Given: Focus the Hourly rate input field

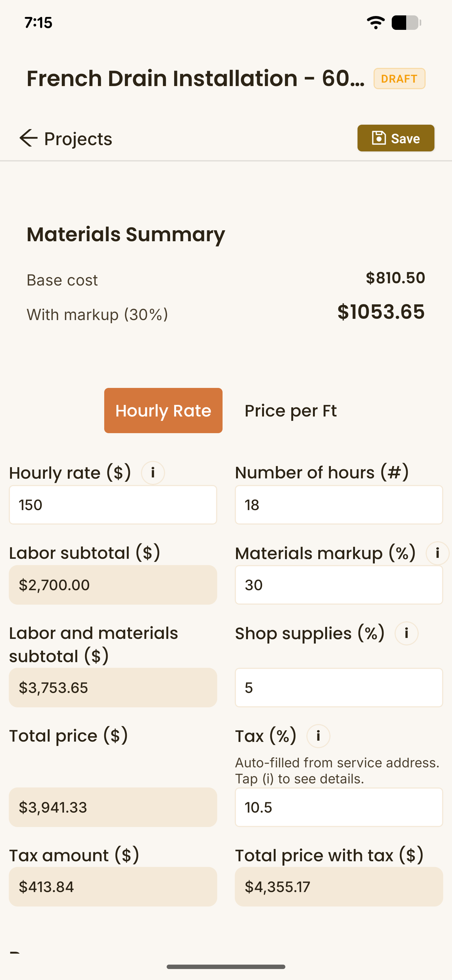Looking at the screenshot, I should 113,505.
